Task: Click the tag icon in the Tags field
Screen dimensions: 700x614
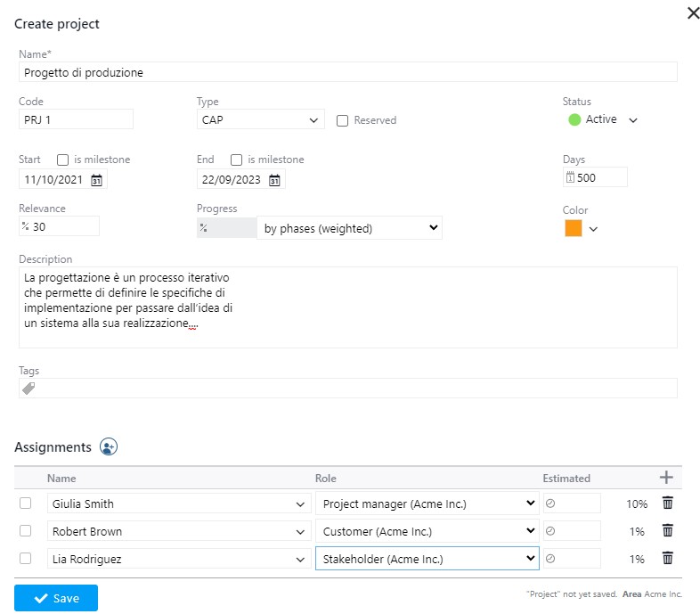Action: click(28, 389)
